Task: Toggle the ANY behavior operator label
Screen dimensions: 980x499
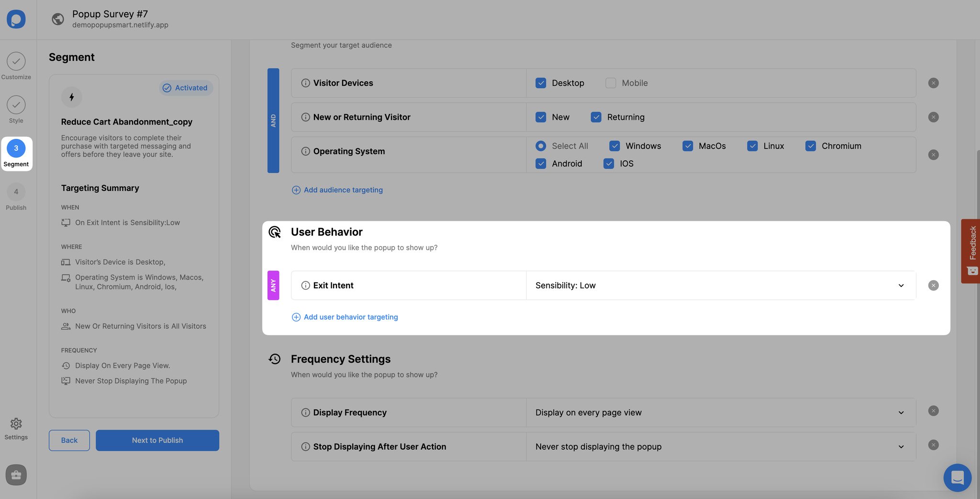Action: click(273, 285)
